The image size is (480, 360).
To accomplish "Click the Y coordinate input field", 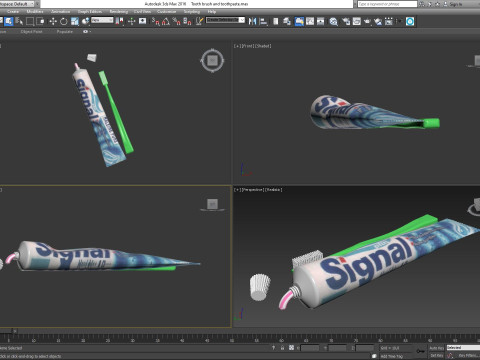I will coord(337,348).
